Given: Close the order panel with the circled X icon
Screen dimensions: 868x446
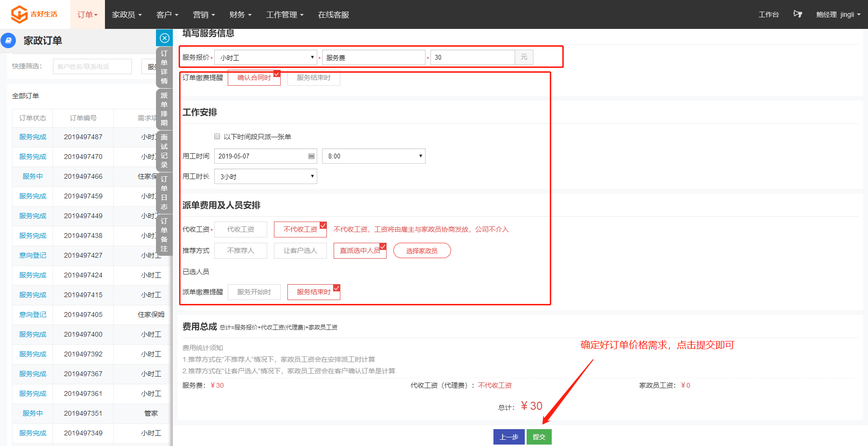Looking at the screenshot, I should pyautogui.click(x=165, y=38).
